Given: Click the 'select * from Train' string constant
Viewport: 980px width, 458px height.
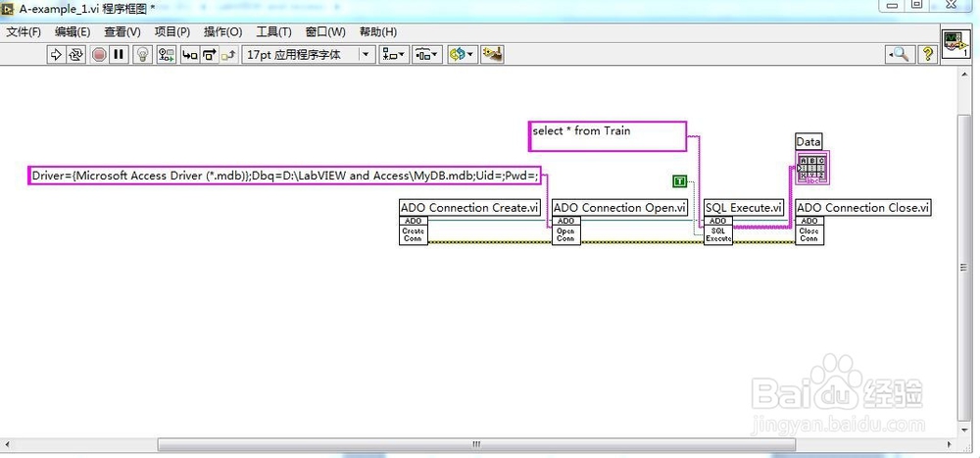Looking at the screenshot, I should coord(608,136).
